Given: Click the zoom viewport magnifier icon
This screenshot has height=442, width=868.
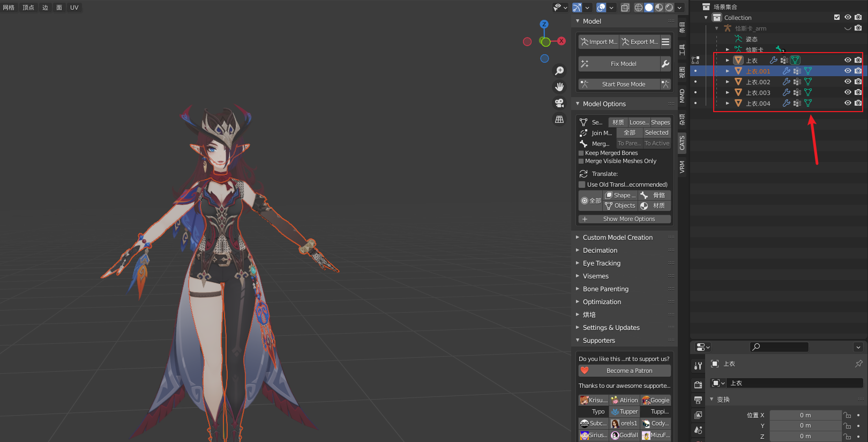Looking at the screenshot, I should (559, 71).
